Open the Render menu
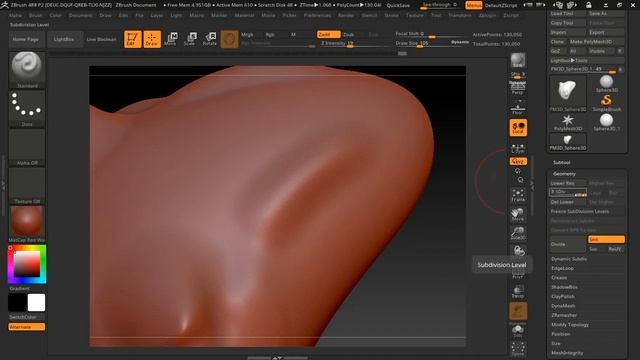The image size is (640, 360). 346,15
